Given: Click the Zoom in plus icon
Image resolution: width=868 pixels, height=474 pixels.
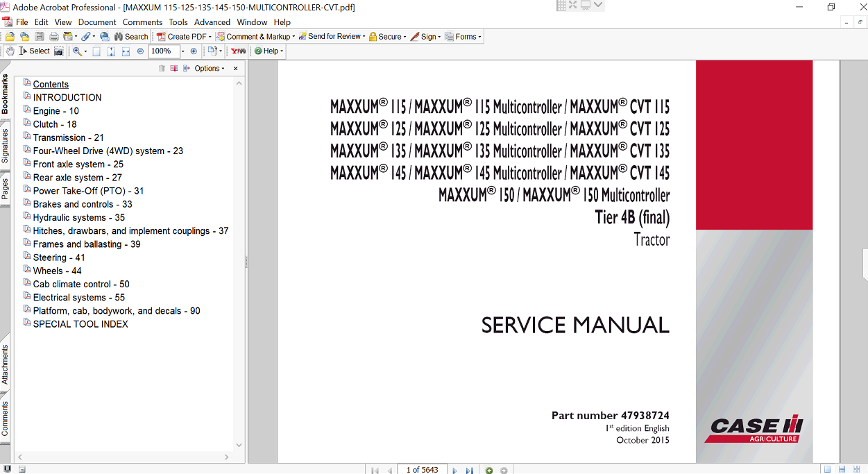Looking at the screenshot, I should click(194, 51).
